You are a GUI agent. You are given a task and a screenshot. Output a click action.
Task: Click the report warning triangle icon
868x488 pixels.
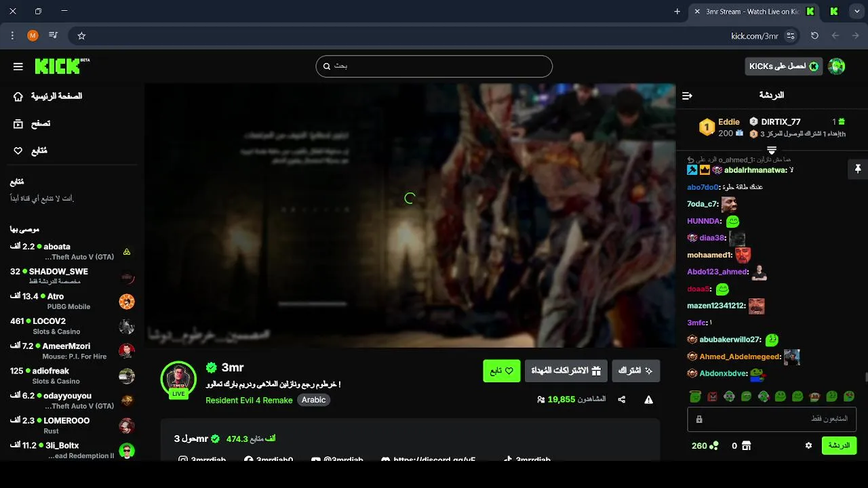[649, 400]
